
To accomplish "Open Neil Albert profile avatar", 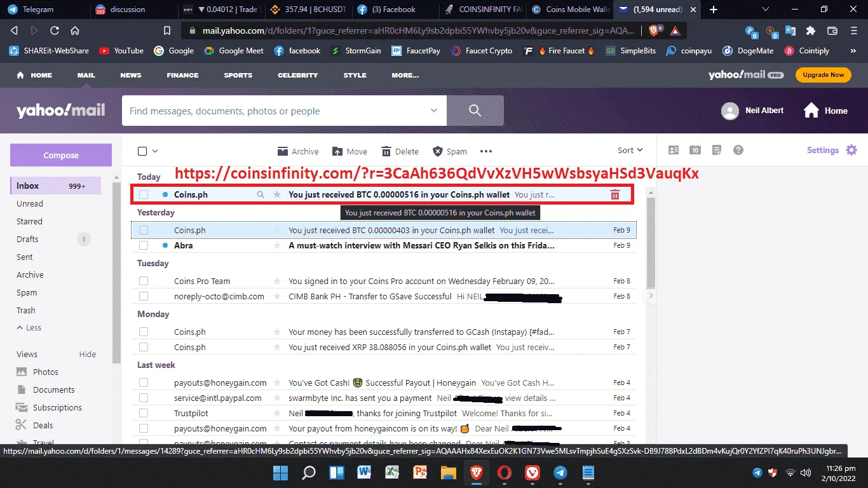I will click(x=730, y=111).
